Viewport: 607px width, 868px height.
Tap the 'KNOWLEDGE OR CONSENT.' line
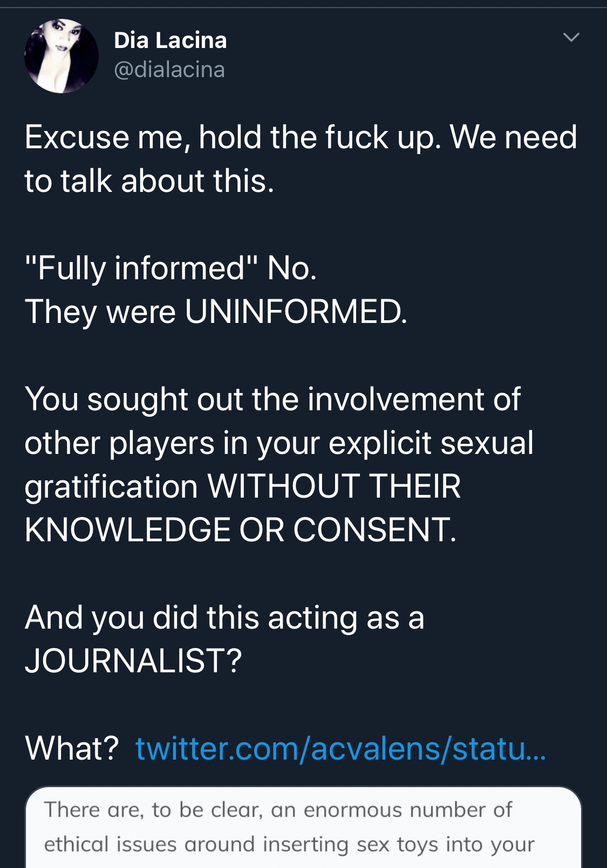coord(241,529)
